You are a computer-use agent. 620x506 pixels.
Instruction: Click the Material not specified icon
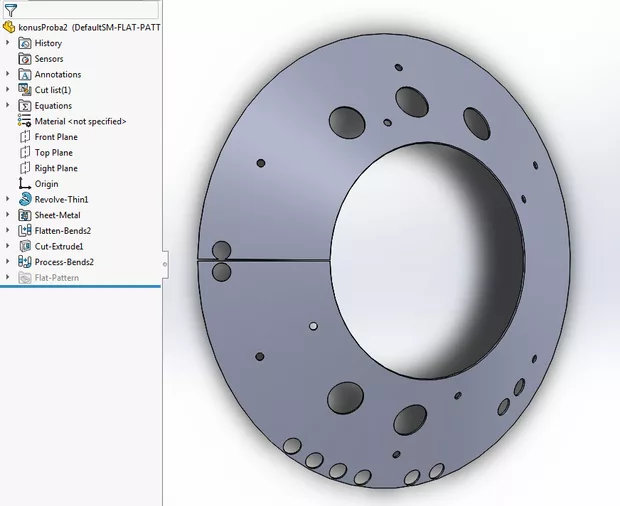(26, 121)
